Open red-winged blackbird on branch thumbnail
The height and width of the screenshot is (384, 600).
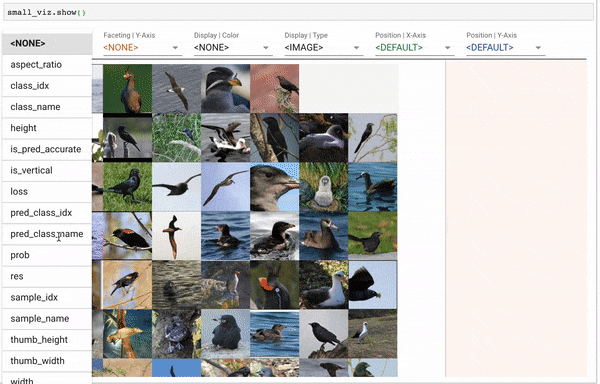[127, 236]
